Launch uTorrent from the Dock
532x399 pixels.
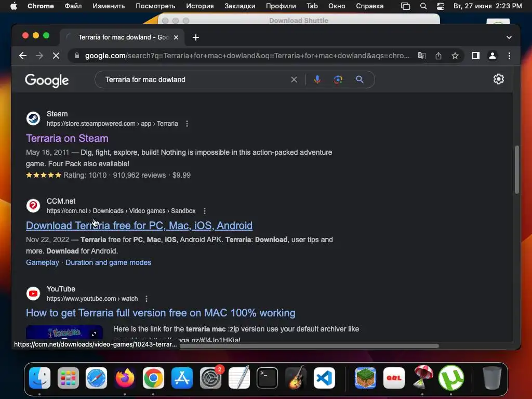451,378
